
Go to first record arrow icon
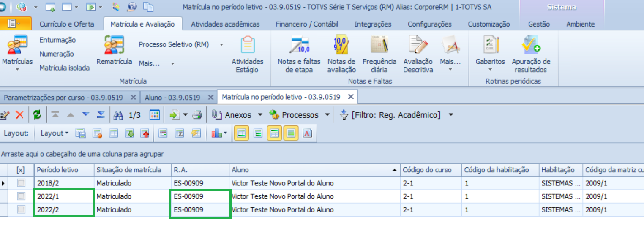point(55,115)
